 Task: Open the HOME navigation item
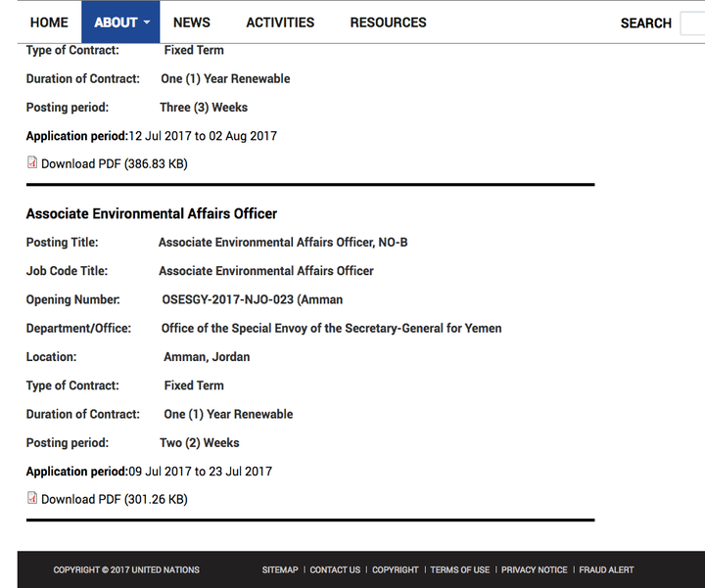pos(49,23)
